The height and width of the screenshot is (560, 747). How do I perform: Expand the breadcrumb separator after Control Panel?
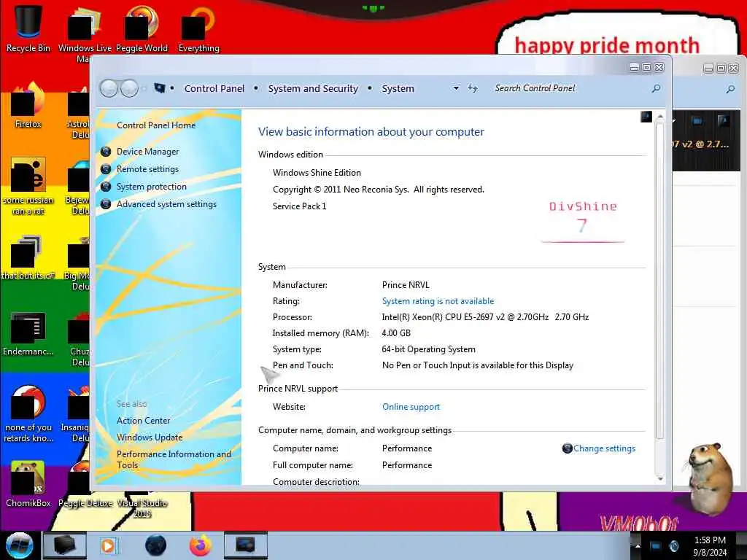click(x=256, y=88)
